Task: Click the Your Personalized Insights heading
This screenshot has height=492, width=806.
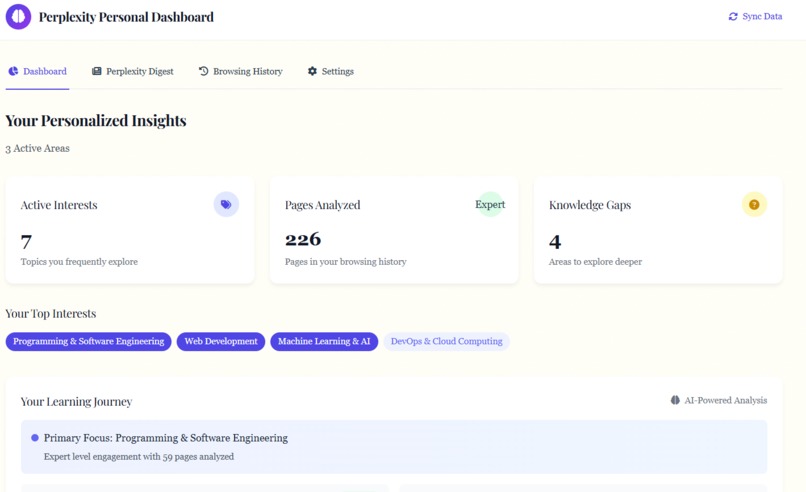Action: click(96, 121)
